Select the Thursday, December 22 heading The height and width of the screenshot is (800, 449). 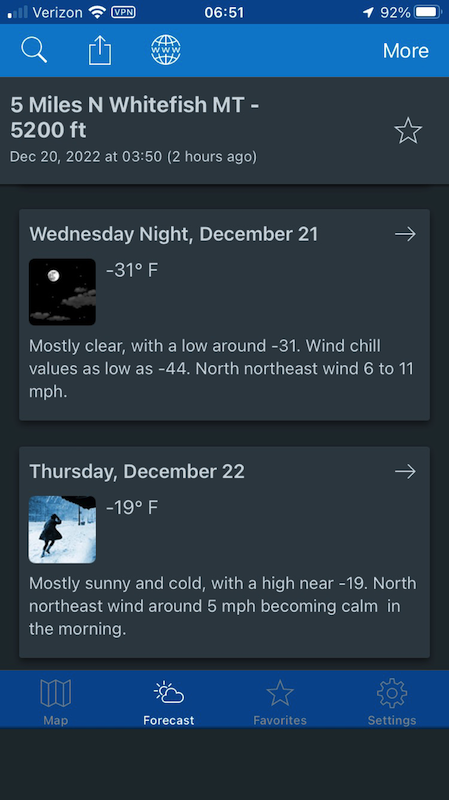[137, 471]
